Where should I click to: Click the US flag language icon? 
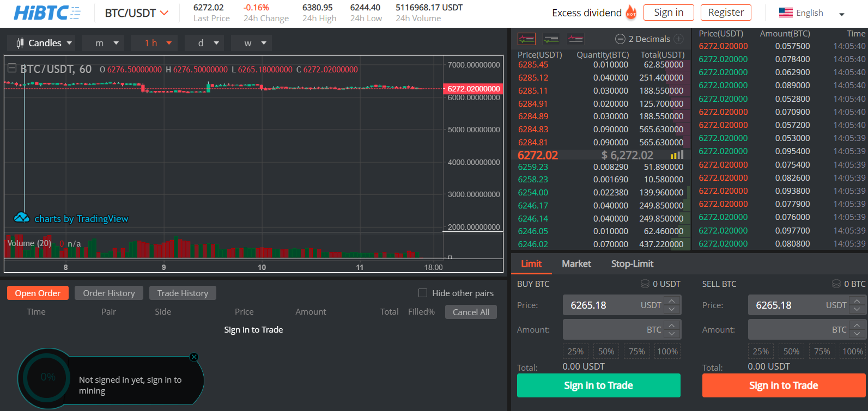click(x=786, y=13)
